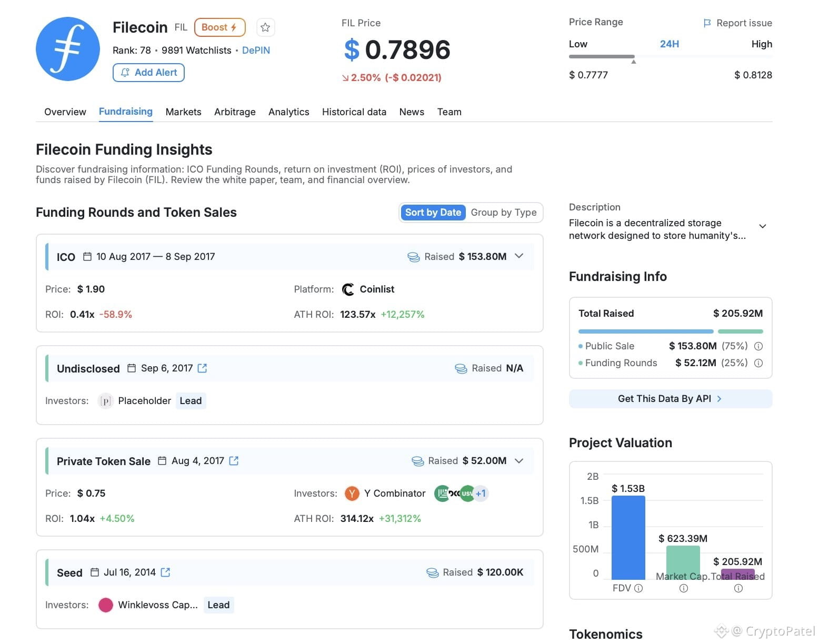Click the Funding Rounds info icon
The height and width of the screenshot is (644, 819).
point(758,363)
